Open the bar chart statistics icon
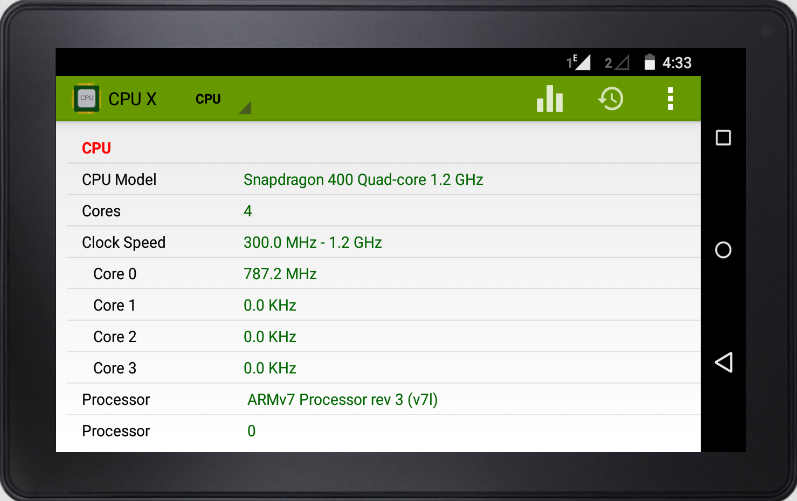 tap(550, 99)
